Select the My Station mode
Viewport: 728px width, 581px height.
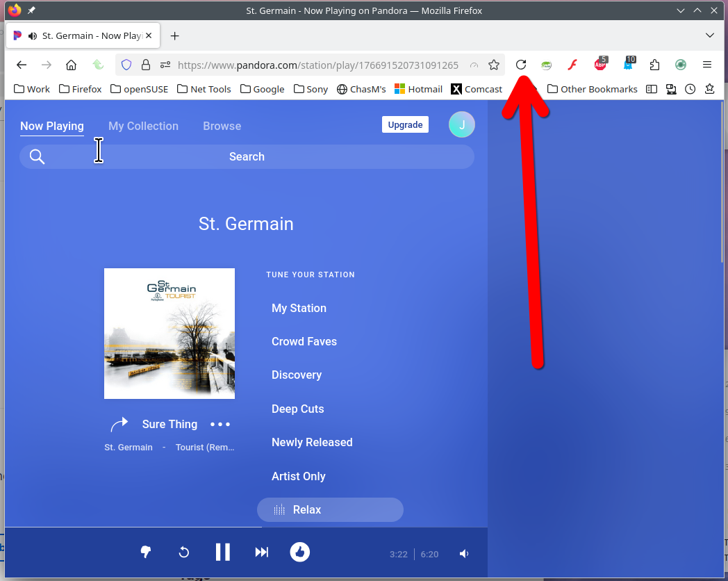(x=299, y=308)
